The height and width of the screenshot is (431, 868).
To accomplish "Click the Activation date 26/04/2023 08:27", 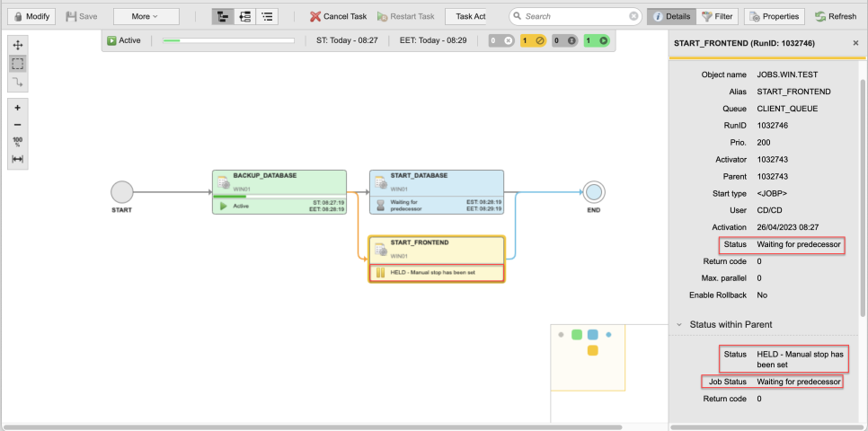I will tap(788, 227).
